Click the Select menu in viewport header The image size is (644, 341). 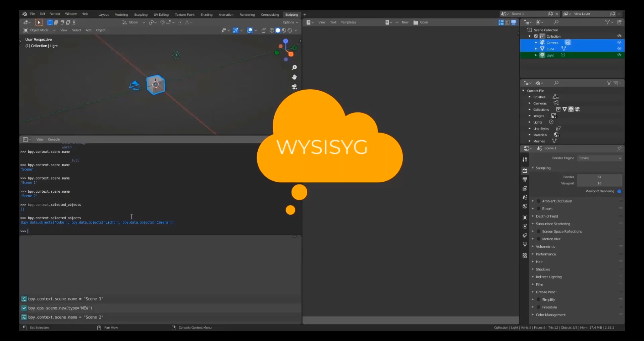point(76,30)
